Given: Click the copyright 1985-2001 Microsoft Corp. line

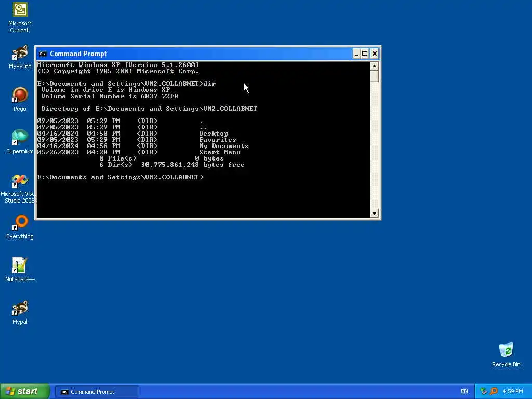Looking at the screenshot, I should 118,71.
